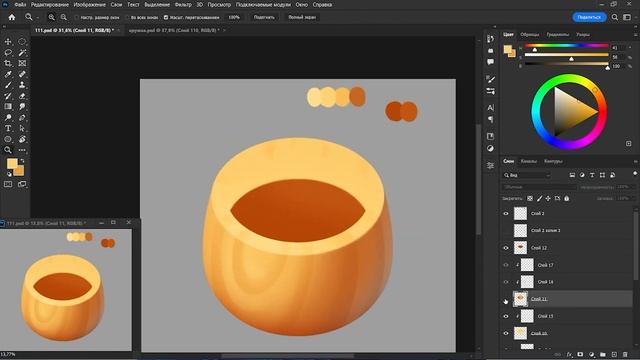The image size is (640, 360).
Task: Open the Файл menu
Action: coord(20,5)
